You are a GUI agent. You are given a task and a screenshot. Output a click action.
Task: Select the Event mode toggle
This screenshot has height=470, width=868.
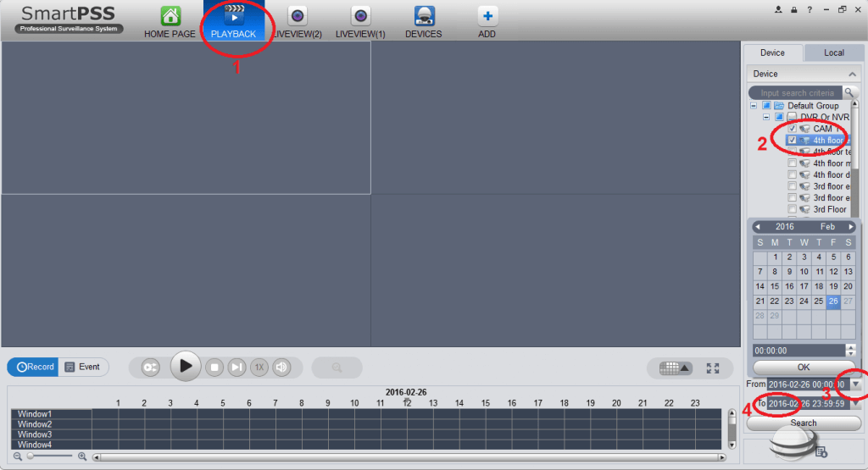coord(82,368)
